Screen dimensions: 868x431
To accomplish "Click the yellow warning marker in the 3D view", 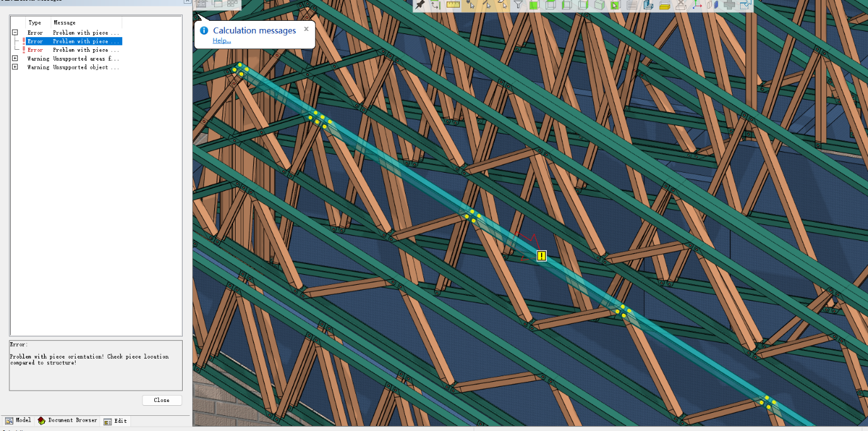I will [x=540, y=255].
